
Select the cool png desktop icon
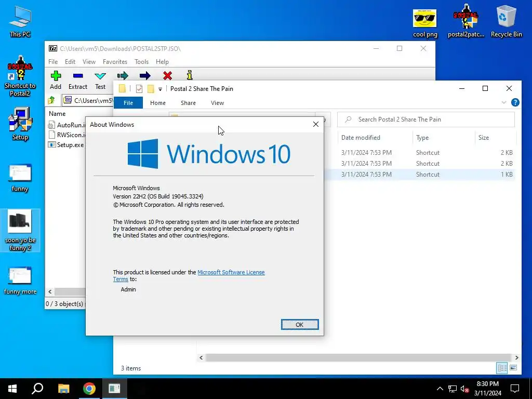coord(425,23)
